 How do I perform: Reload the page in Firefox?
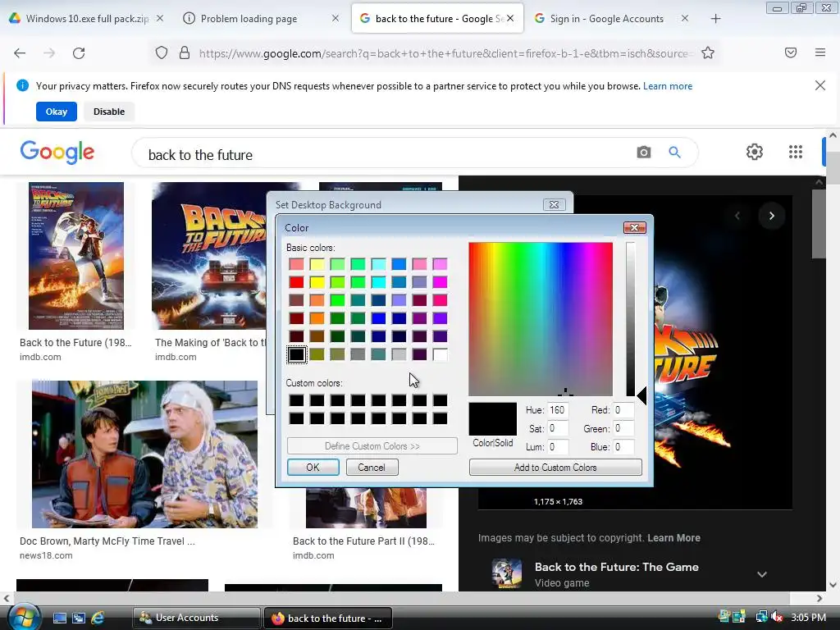click(79, 53)
